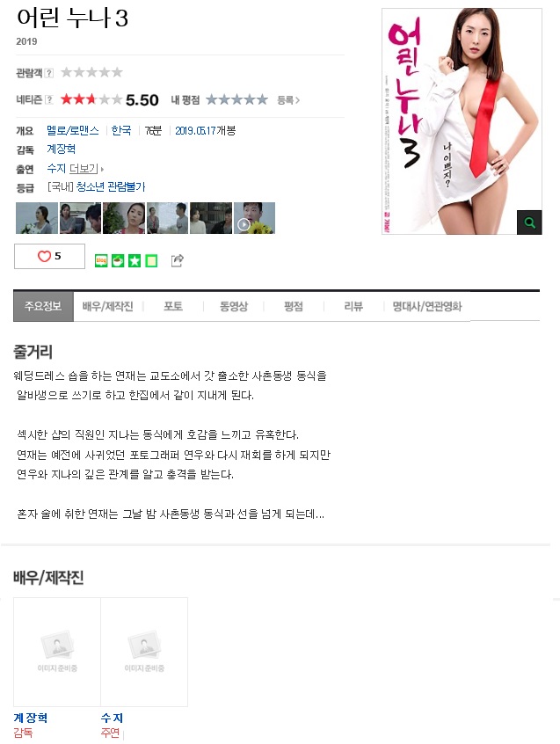Share to Naver blog icon

pyautogui.click(x=101, y=260)
